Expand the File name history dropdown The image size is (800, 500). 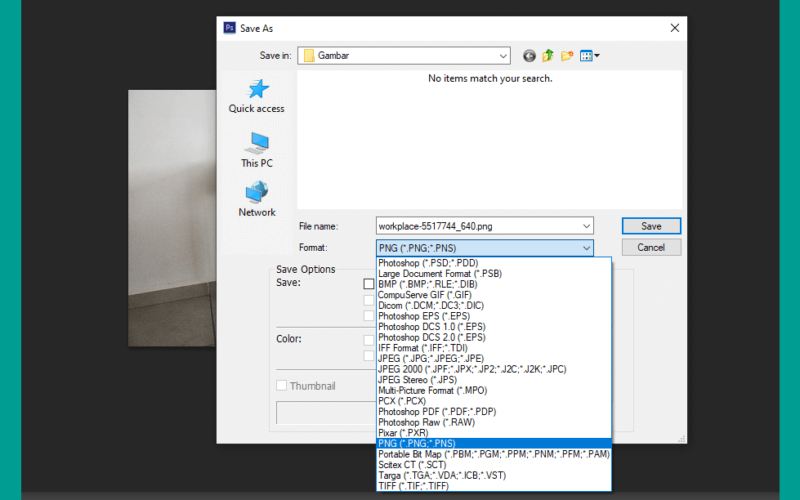click(x=586, y=226)
